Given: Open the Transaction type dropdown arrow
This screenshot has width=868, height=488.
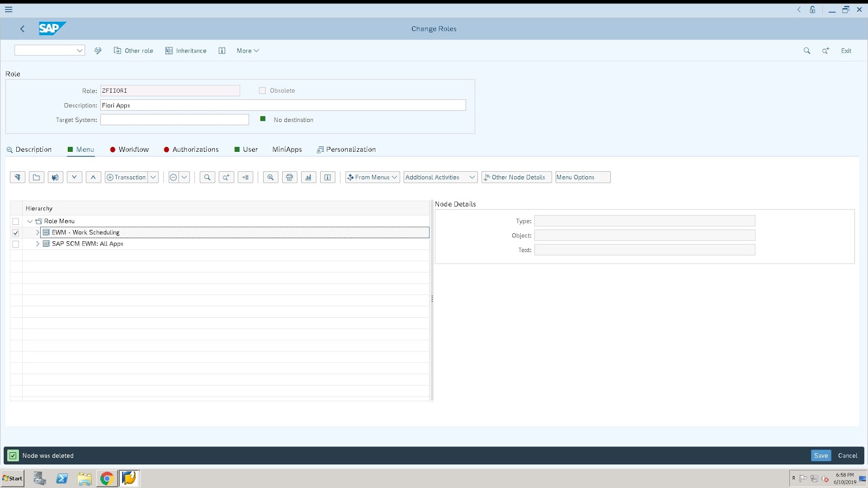Looking at the screenshot, I should tap(153, 177).
